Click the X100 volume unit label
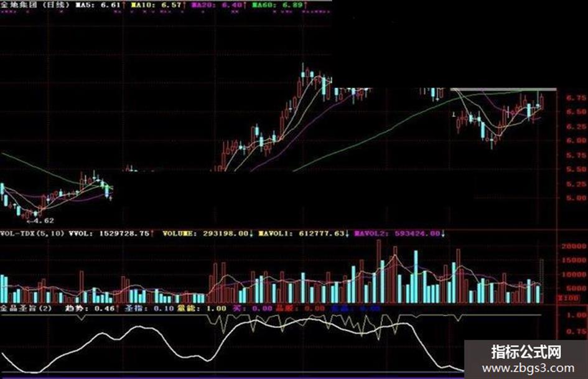The height and width of the screenshot is (379, 588). pos(569,298)
